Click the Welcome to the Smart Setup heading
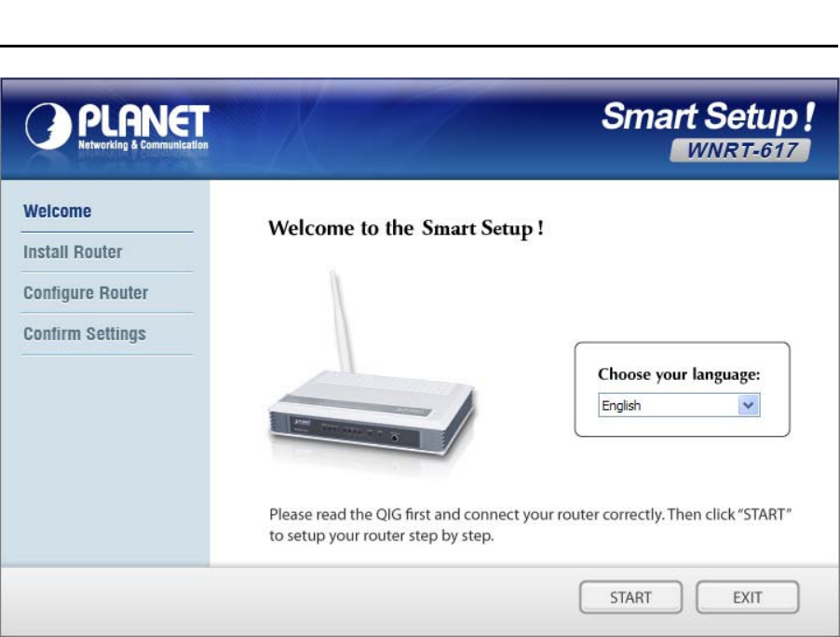Image resolution: width=840 pixels, height=637 pixels. tap(406, 228)
